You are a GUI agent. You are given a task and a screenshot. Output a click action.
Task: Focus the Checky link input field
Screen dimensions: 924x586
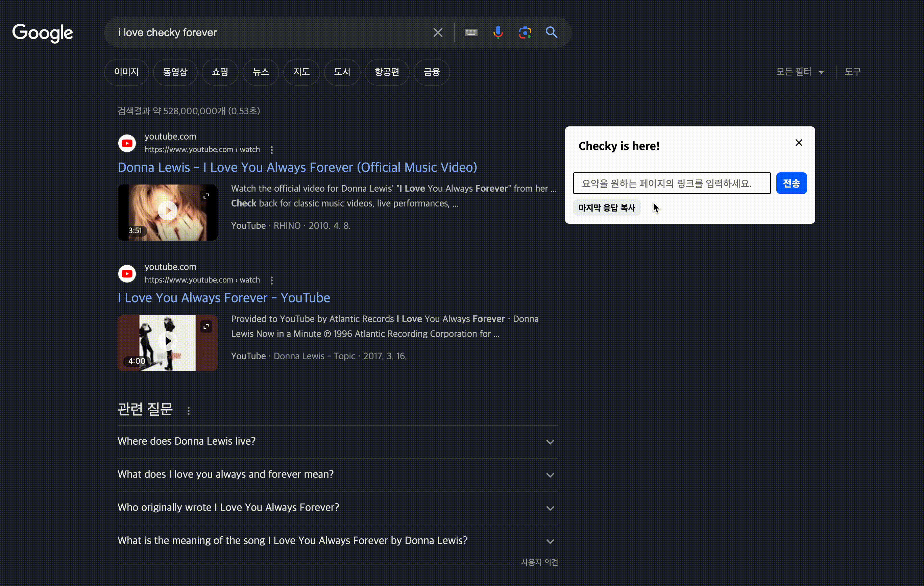tap(672, 184)
